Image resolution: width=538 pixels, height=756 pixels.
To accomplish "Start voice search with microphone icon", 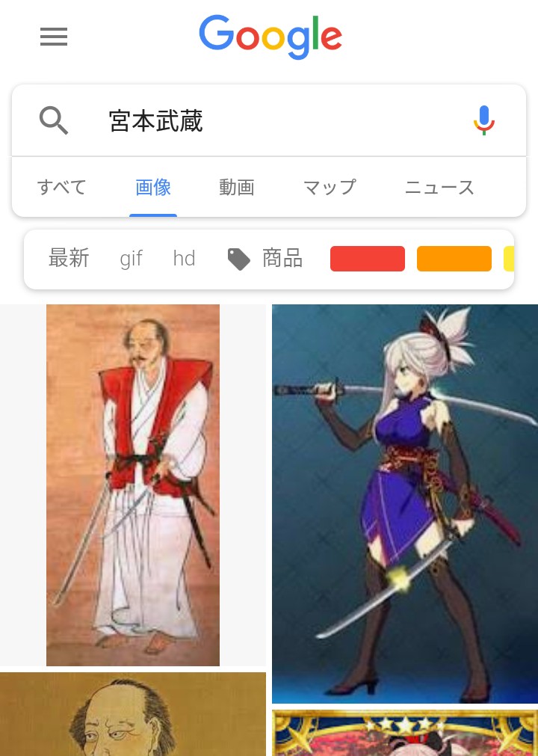I will tap(483, 120).
